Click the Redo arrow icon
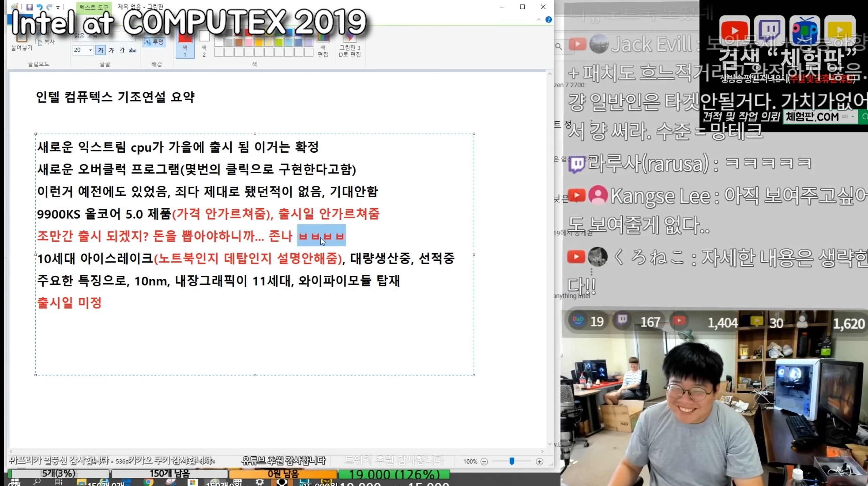The image size is (868, 486). [x=49, y=7]
